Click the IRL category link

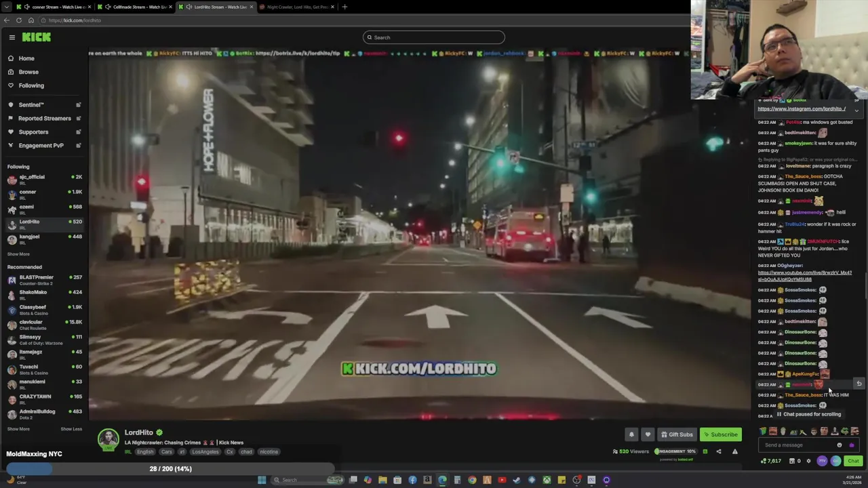(127, 452)
